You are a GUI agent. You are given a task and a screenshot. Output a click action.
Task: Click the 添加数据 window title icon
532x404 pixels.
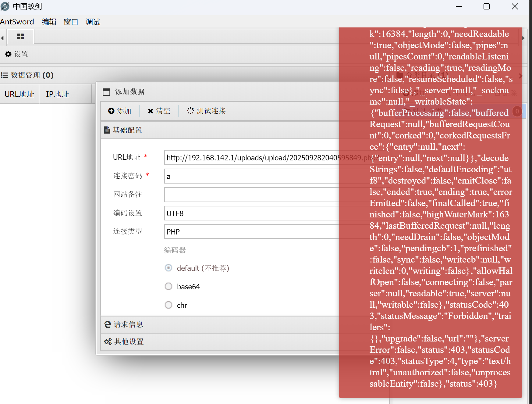point(106,92)
